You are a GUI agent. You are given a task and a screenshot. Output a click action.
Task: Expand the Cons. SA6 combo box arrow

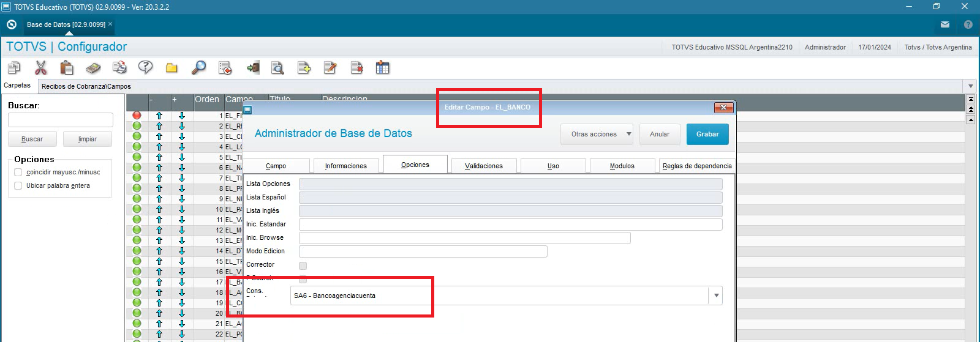716,296
